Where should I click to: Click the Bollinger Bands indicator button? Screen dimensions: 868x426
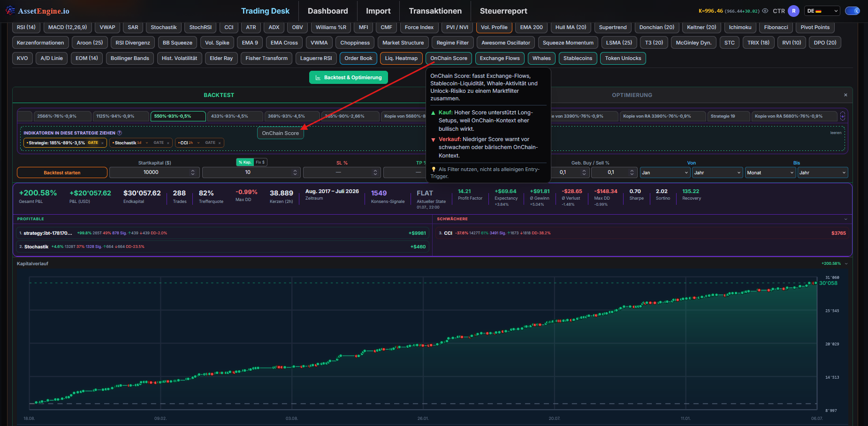click(x=129, y=58)
